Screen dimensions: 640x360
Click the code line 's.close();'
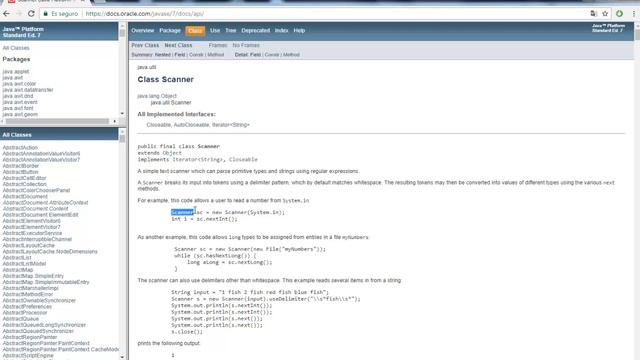click(x=187, y=332)
